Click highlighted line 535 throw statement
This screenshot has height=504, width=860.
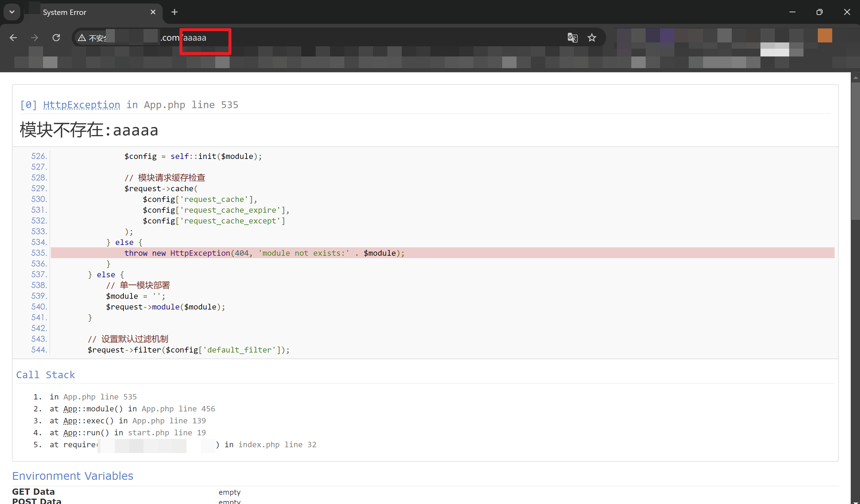click(265, 253)
